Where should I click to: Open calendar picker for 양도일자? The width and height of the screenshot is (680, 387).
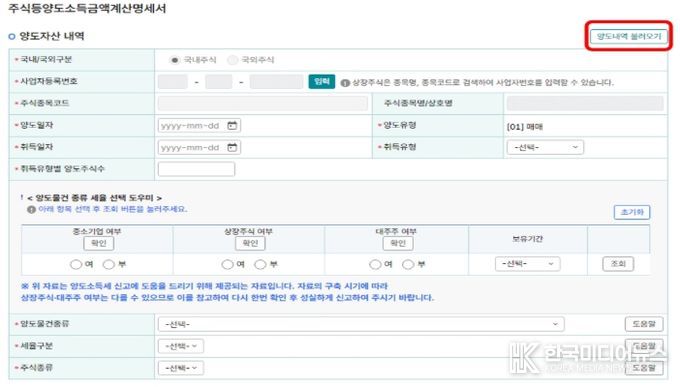click(x=232, y=125)
